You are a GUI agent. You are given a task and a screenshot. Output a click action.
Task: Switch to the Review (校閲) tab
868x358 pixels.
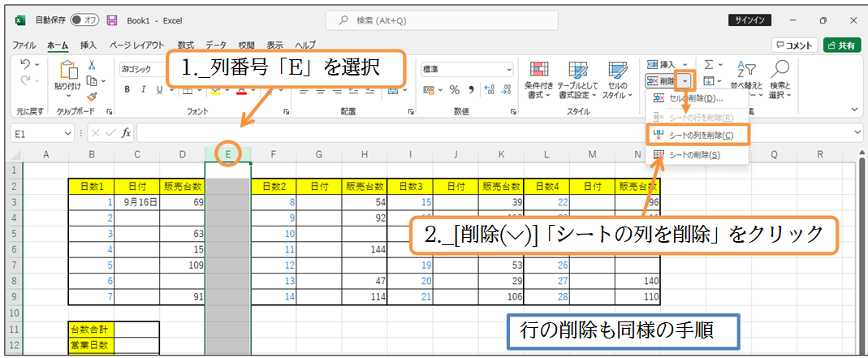(x=246, y=45)
